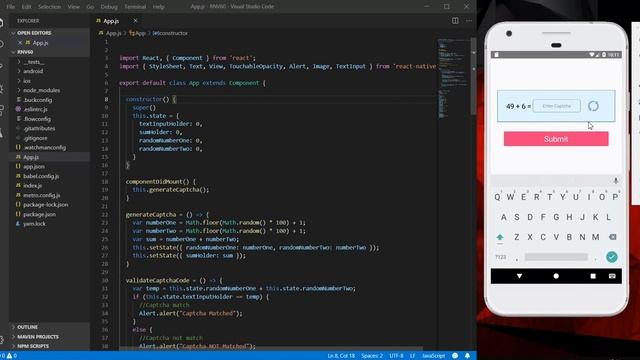
Task: Open .gitattributes file in explorer
Action: [49, 128]
